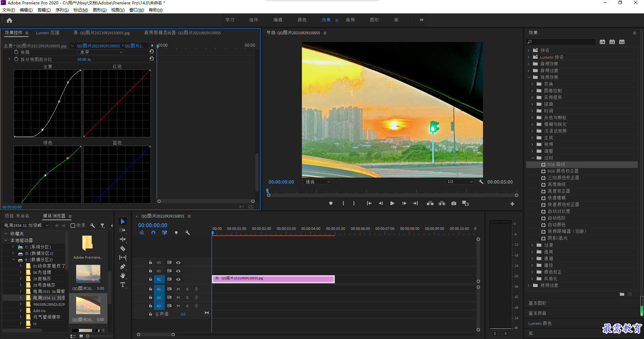
Task: Open the Window menu
Action: (137, 10)
